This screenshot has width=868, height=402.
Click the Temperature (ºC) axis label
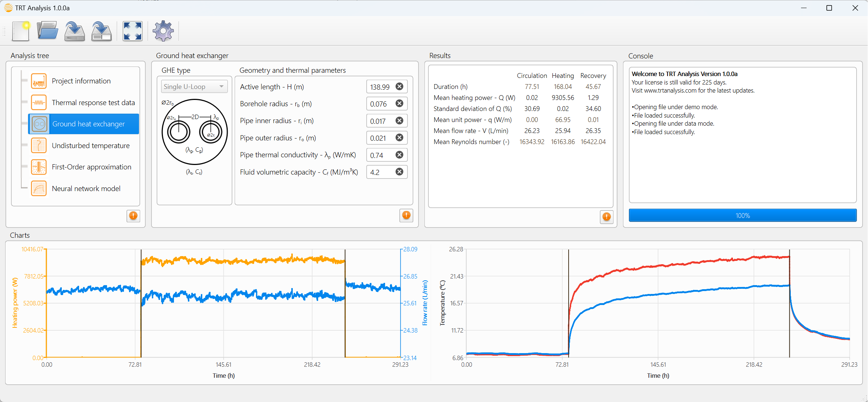(x=442, y=303)
